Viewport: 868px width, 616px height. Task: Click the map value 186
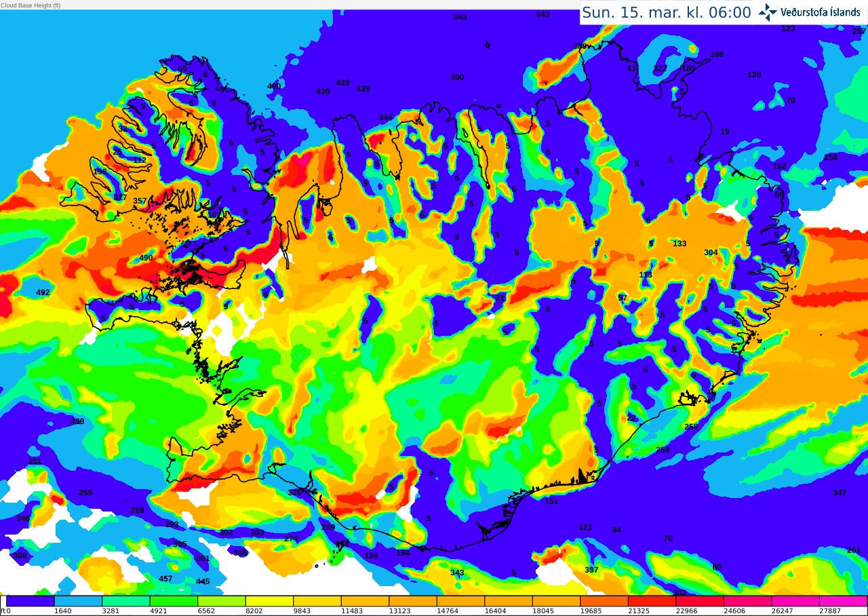click(717, 54)
